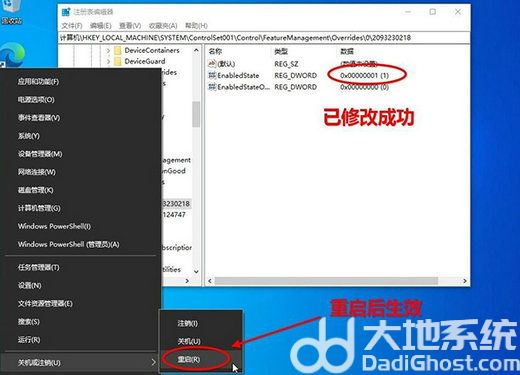
Task: Select the EnabledState value name
Action: 238,76
